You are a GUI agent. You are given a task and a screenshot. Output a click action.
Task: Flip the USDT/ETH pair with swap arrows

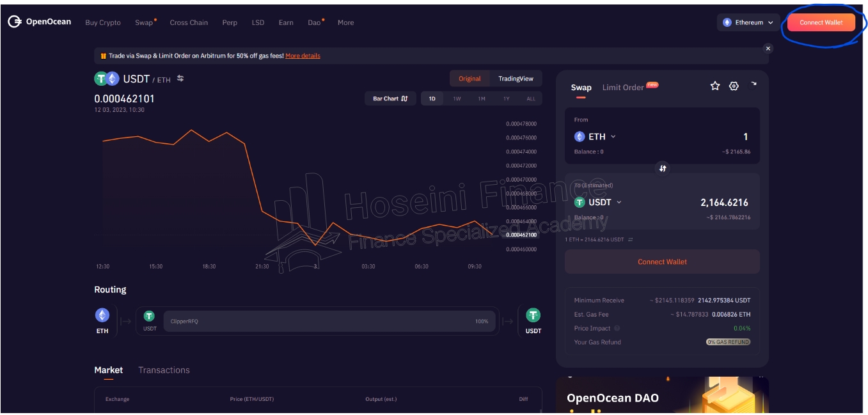(x=180, y=78)
